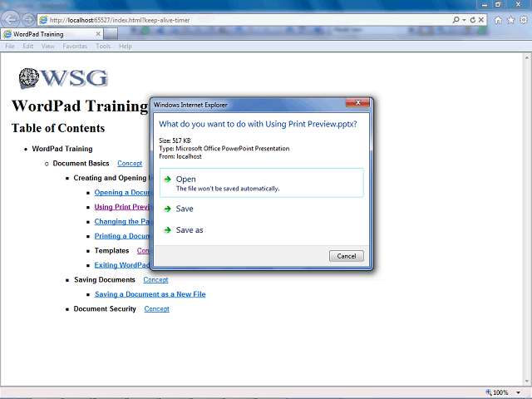Close the Windows Internet Explorer dialog

coord(357,103)
